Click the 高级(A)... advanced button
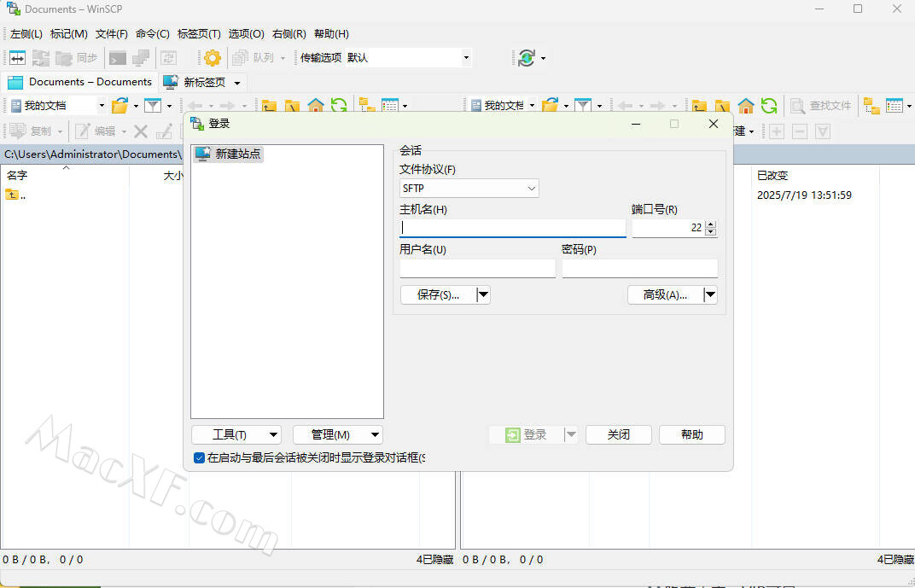915x588 pixels. [665, 295]
